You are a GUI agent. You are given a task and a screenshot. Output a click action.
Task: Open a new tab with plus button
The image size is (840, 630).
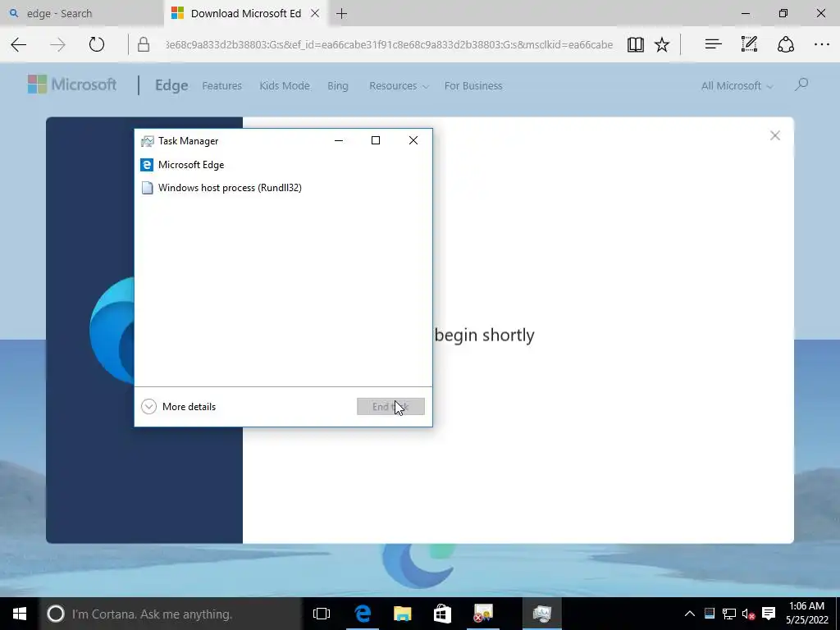click(341, 13)
